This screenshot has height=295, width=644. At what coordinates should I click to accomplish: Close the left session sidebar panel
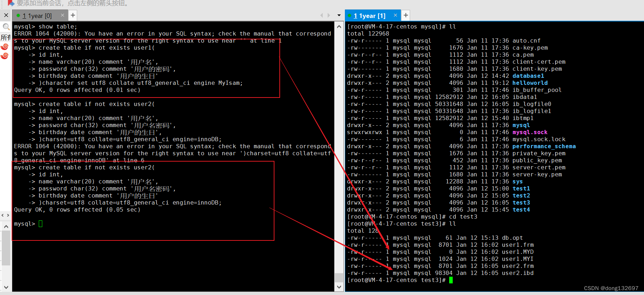(x=6, y=15)
